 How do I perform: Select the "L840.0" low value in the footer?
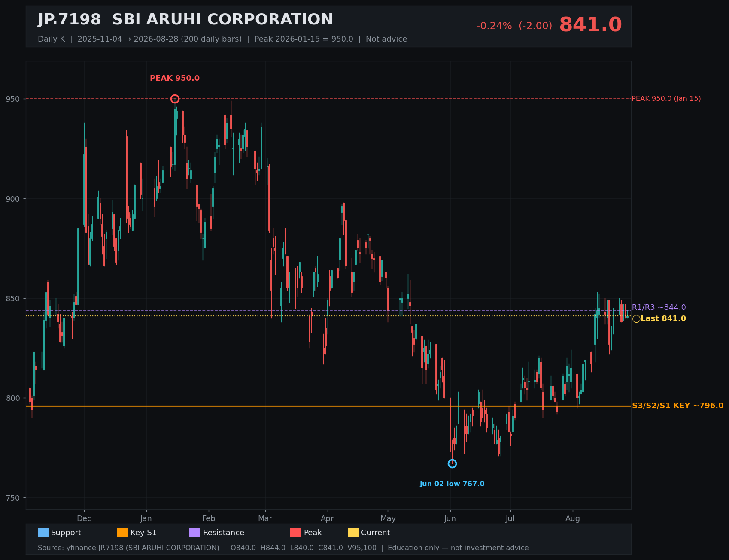click(302, 548)
